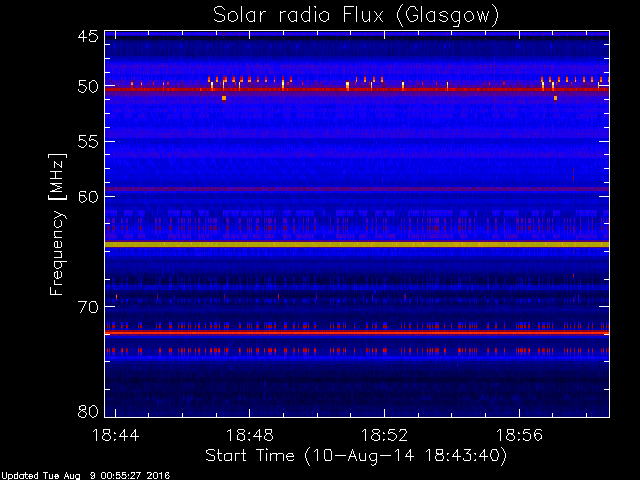Click the bright red band below 70 MHz
The height and width of the screenshot is (480, 640).
click(357, 333)
